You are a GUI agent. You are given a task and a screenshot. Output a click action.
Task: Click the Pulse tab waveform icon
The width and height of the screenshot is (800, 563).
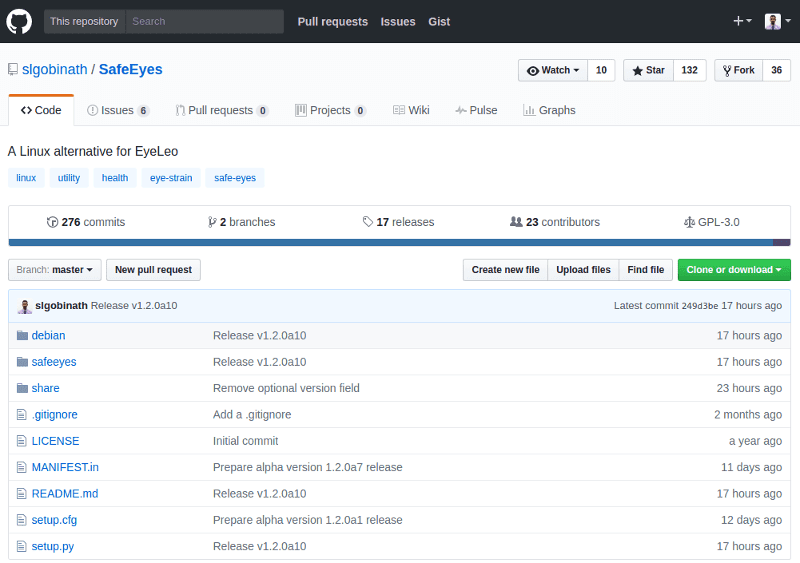(x=461, y=110)
